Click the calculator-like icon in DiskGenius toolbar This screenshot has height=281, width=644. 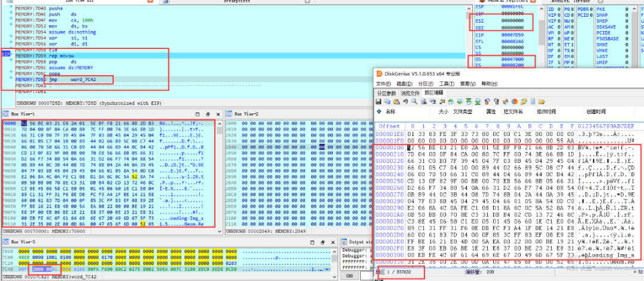point(532,101)
